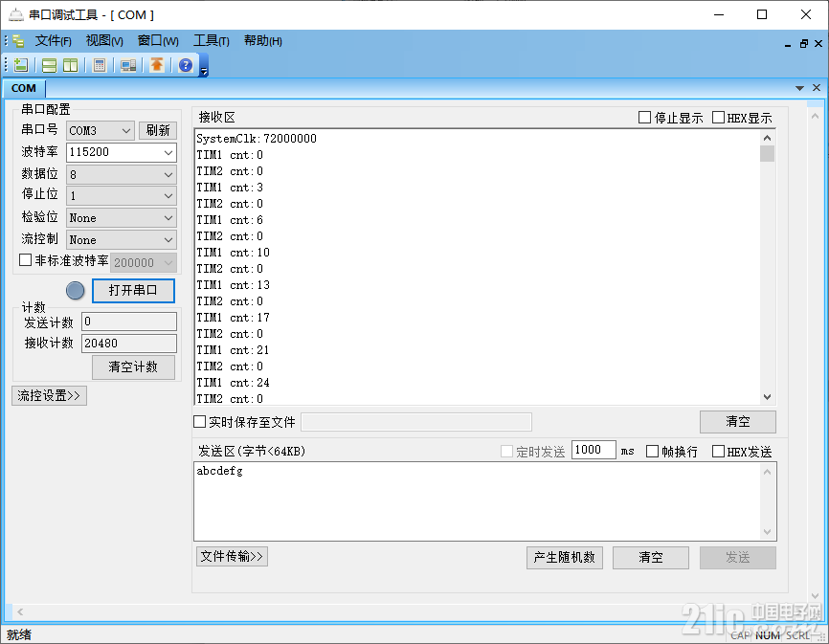Expand the 停止位 dropdown
829x644 pixels.
[121, 196]
